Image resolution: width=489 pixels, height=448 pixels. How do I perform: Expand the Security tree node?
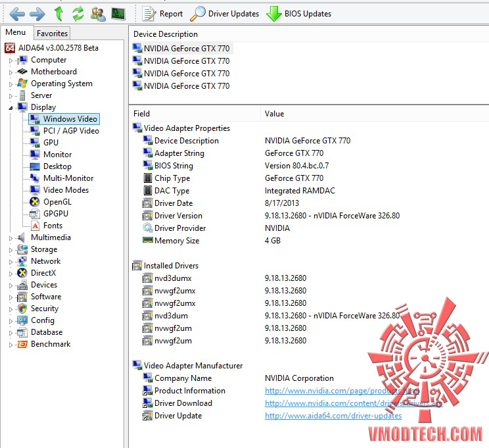[x=11, y=309]
